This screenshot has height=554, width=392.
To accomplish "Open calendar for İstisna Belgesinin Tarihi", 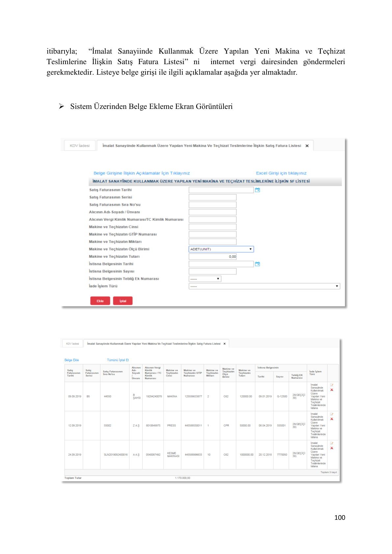I will (x=257, y=264).
